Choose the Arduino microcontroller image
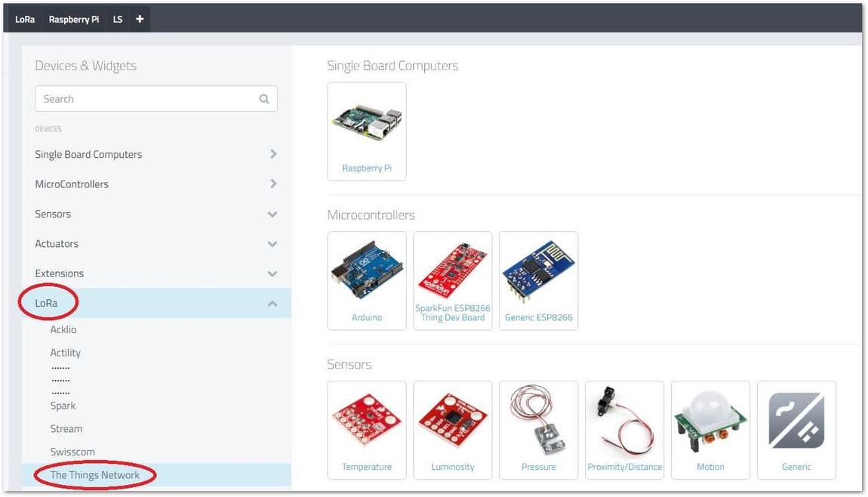 [367, 270]
